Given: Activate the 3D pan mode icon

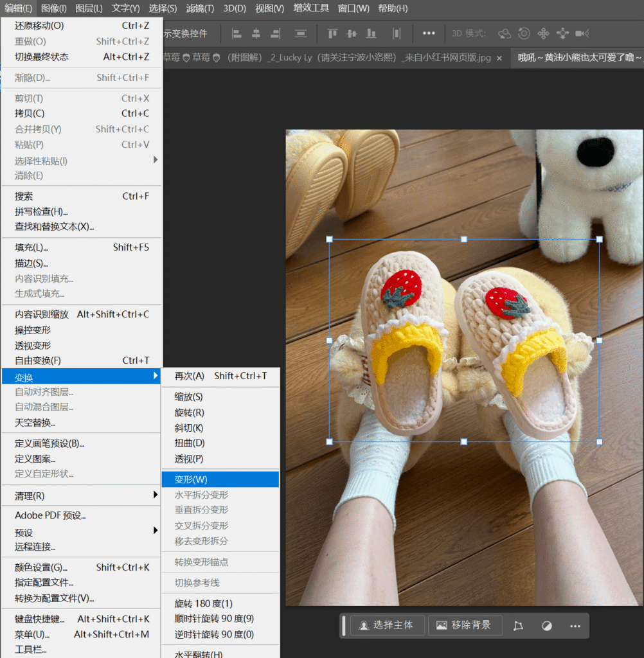Looking at the screenshot, I should tap(544, 33).
